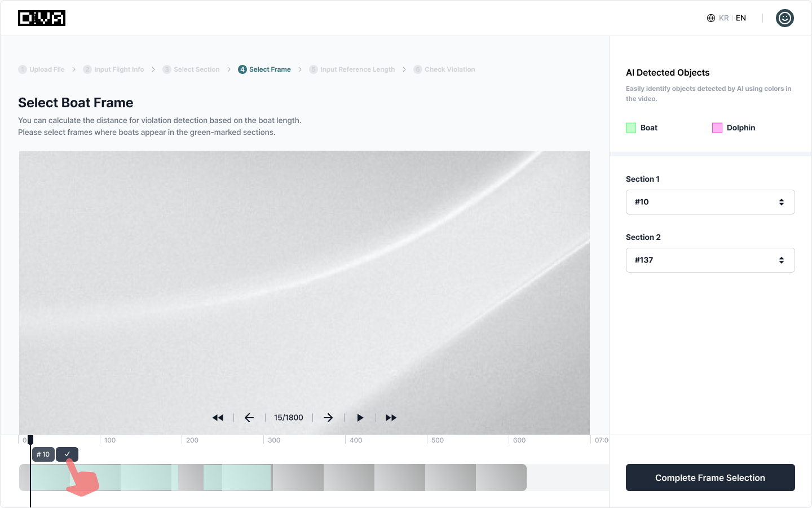Open the user profile smiley icon
812x508 pixels.
pyautogui.click(x=784, y=18)
